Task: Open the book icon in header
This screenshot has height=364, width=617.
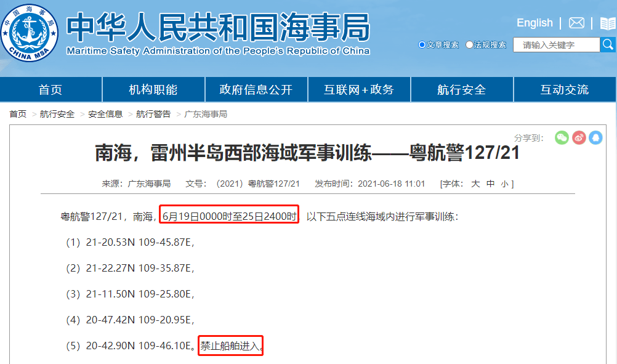Action: [x=608, y=23]
